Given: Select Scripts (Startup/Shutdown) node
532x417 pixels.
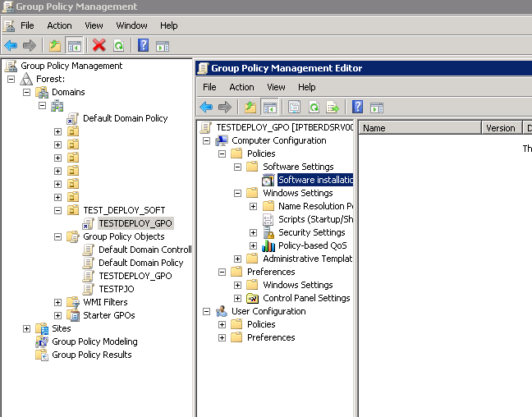Looking at the screenshot, I should click(315, 219).
